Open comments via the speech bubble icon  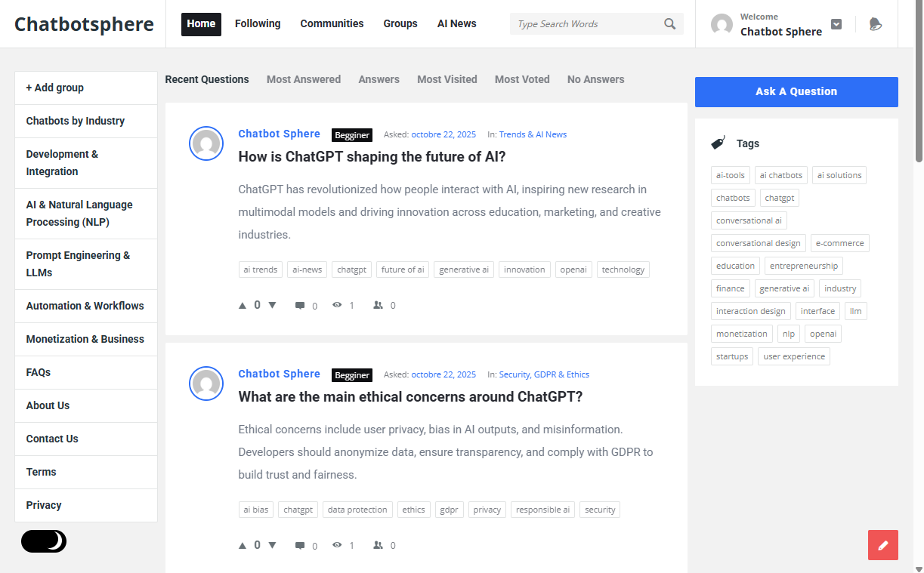[298, 305]
